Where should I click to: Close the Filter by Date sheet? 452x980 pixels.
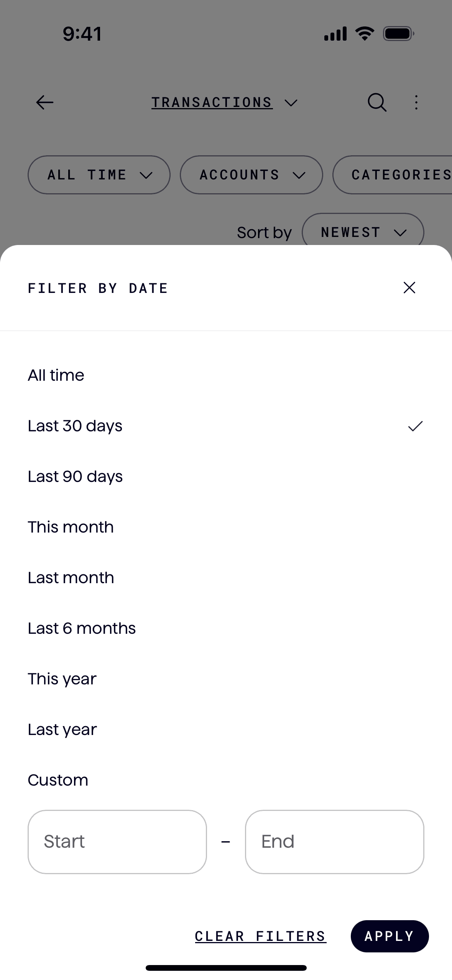point(409,288)
